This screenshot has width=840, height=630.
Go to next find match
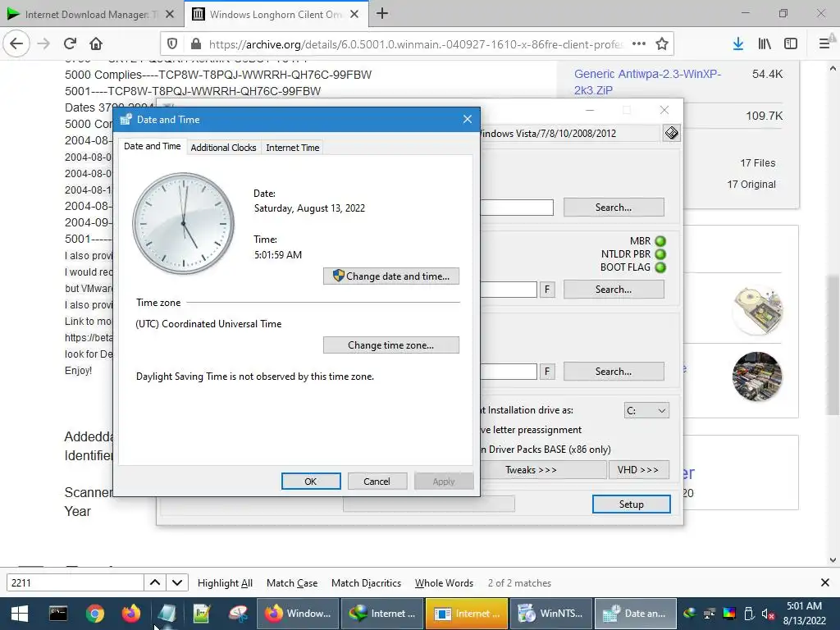point(177,583)
